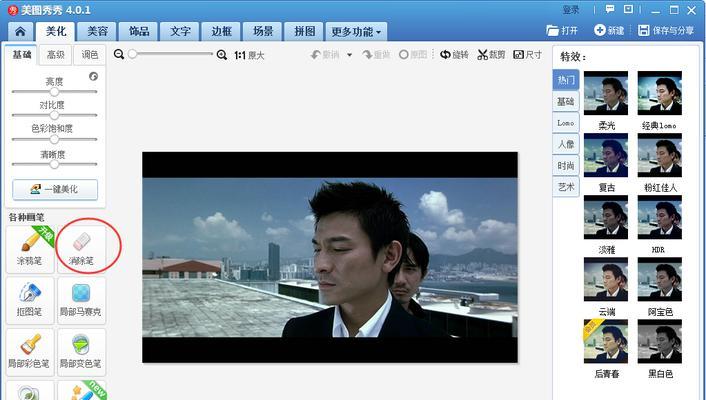Click the photo on the canvas
The height and width of the screenshot is (400, 706).
click(330, 257)
